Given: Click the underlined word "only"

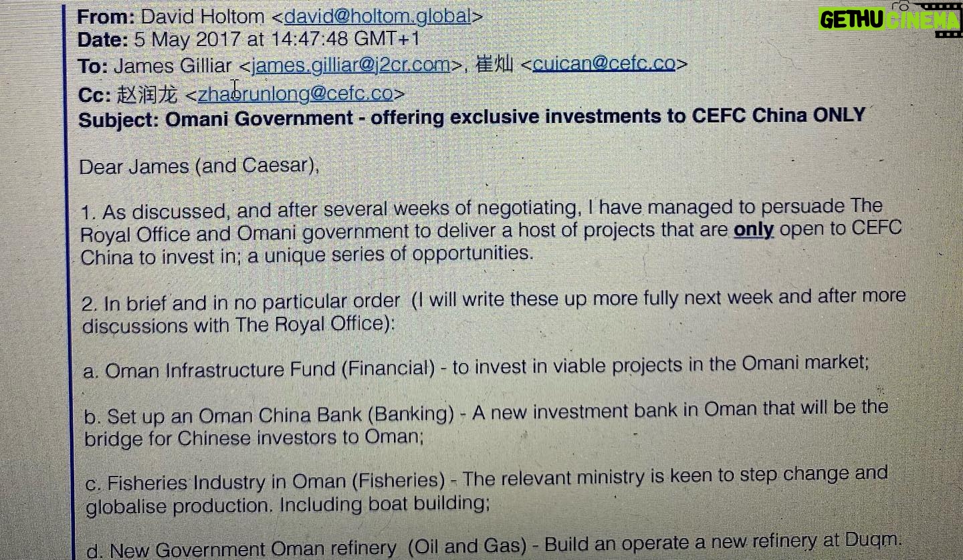Looking at the screenshot, I should pos(754,230).
